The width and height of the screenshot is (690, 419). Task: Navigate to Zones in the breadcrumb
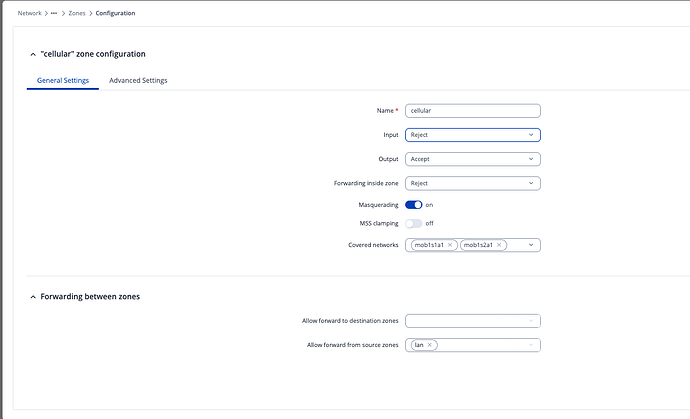tap(76, 13)
